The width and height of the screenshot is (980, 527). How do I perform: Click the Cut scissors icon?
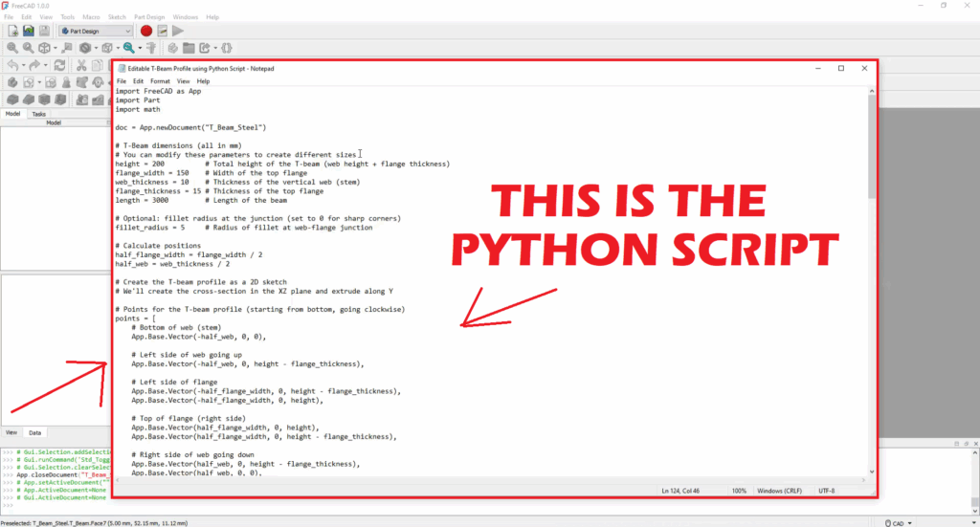82,66
